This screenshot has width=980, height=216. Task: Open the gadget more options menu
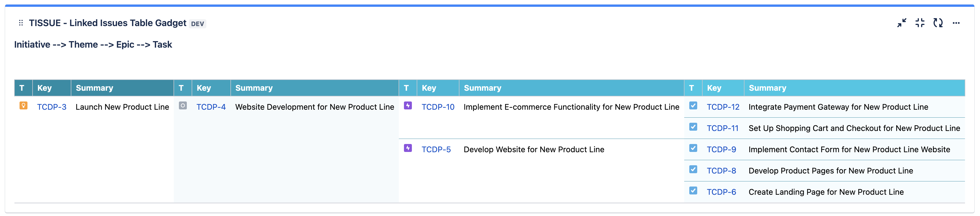coord(956,23)
